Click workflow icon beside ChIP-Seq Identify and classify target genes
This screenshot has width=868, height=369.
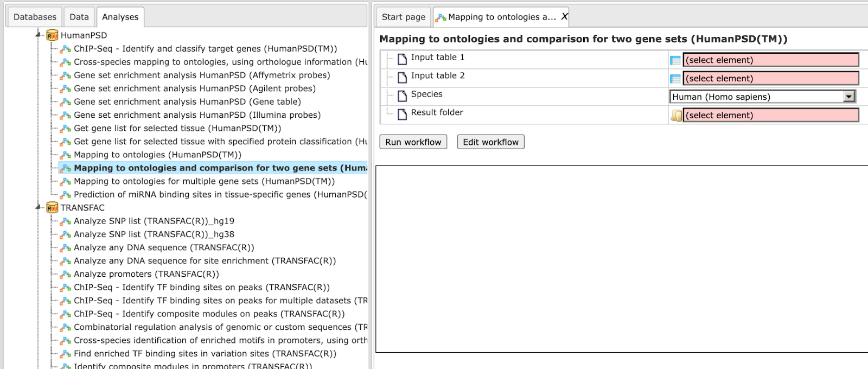(x=66, y=49)
